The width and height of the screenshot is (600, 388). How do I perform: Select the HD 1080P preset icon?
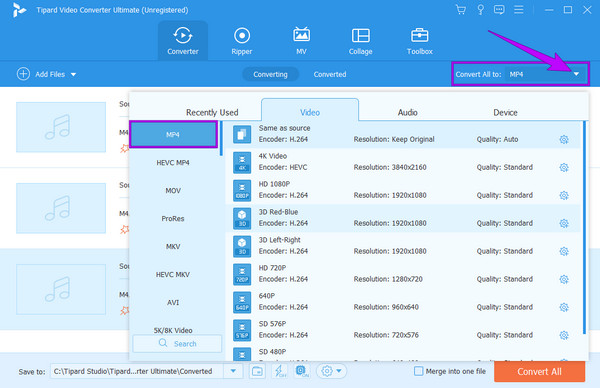[x=242, y=190]
